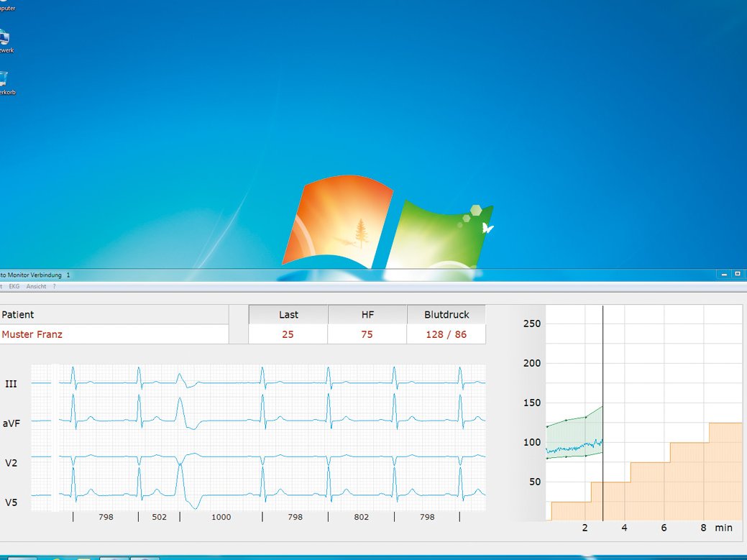
Task: Open the Ansicht menu
Action: point(36,286)
